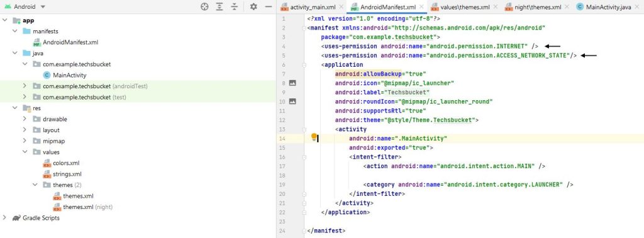This screenshot has height=238, width=644.
Task: Fold the manifest tag on line 2
Action: [304, 28]
